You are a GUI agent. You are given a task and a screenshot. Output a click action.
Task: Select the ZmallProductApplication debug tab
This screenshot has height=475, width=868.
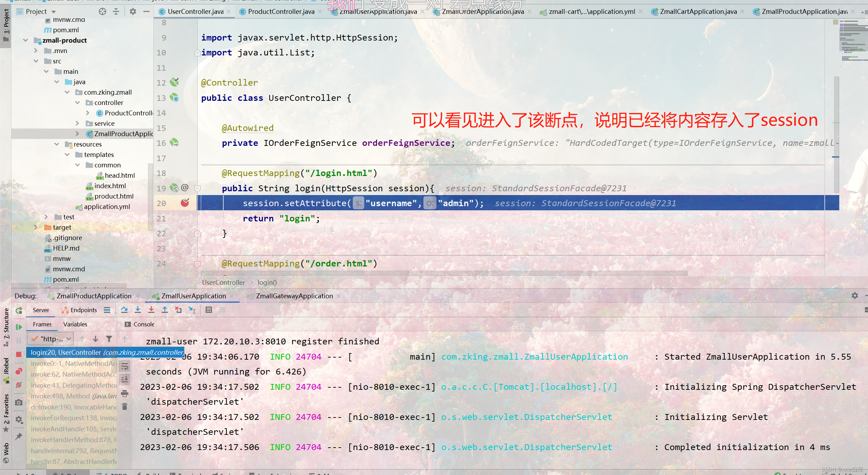point(94,295)
